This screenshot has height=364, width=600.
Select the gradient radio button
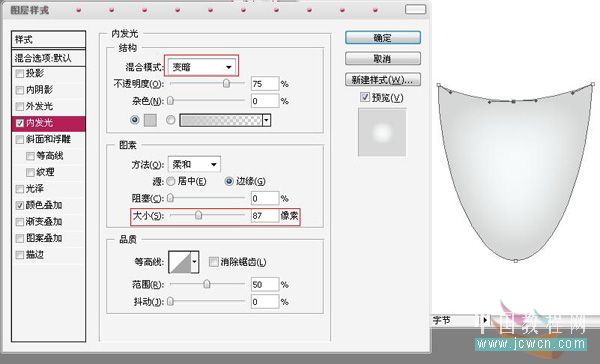click(x=171, y=120)
